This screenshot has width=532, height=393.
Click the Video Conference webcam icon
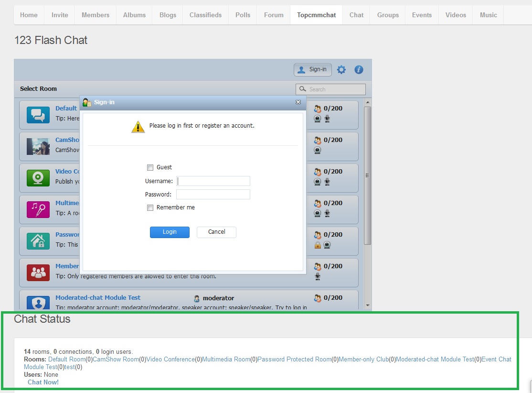point(38,177)
